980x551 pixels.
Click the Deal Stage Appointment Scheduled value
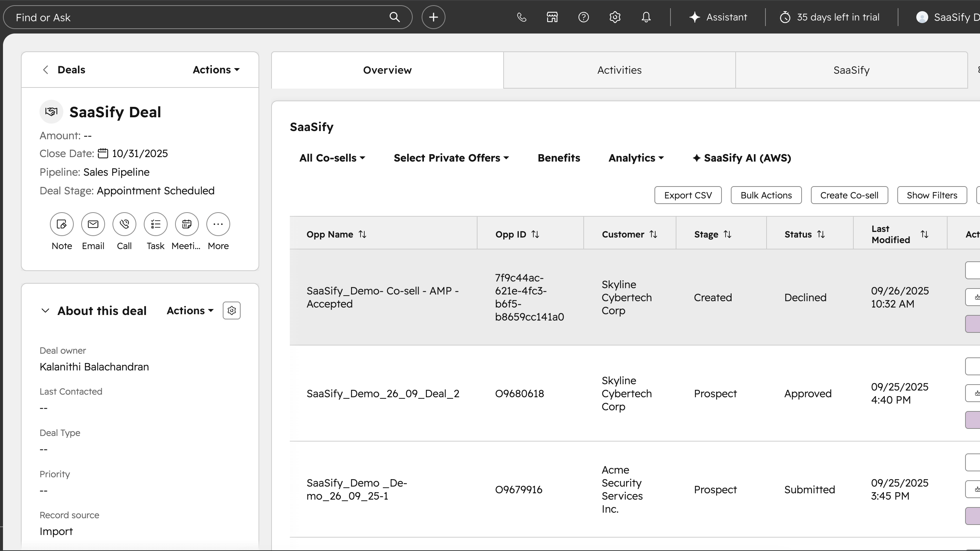[x=156, y=191]
